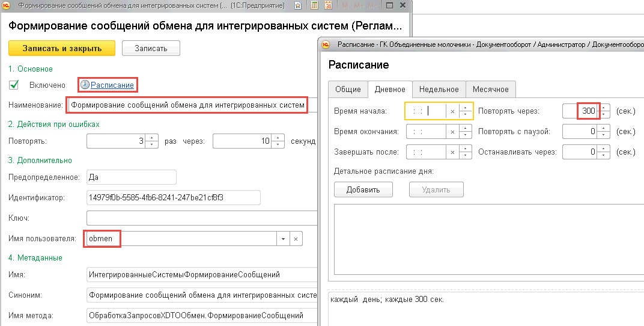Click the Имя метода field
The width and height of the screenshot is (644, 326).
point(202,316)
